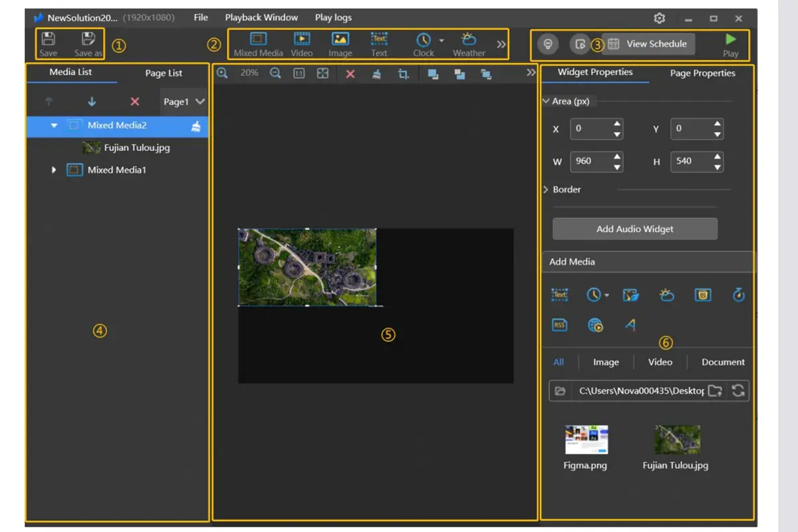The image size is (798, 532).
Task: Open the Page1 dropdown selector
Action: tap(183, 101)
